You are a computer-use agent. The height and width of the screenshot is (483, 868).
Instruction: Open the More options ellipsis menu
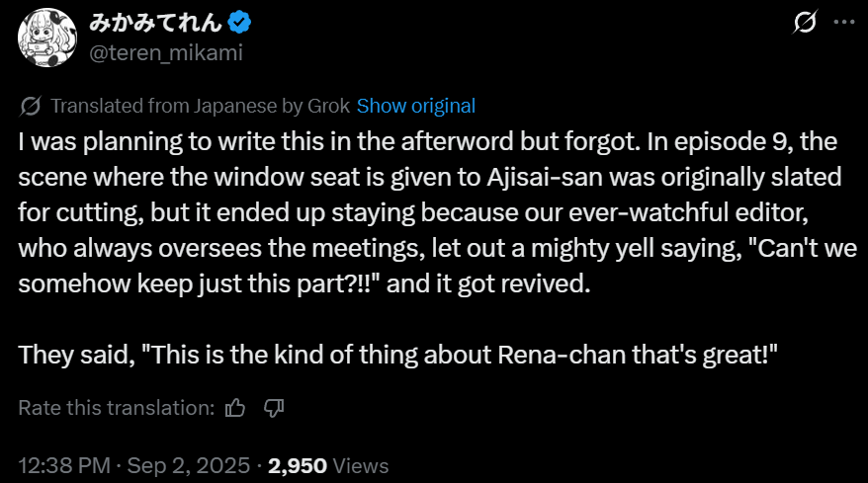[x=841, y=22]
